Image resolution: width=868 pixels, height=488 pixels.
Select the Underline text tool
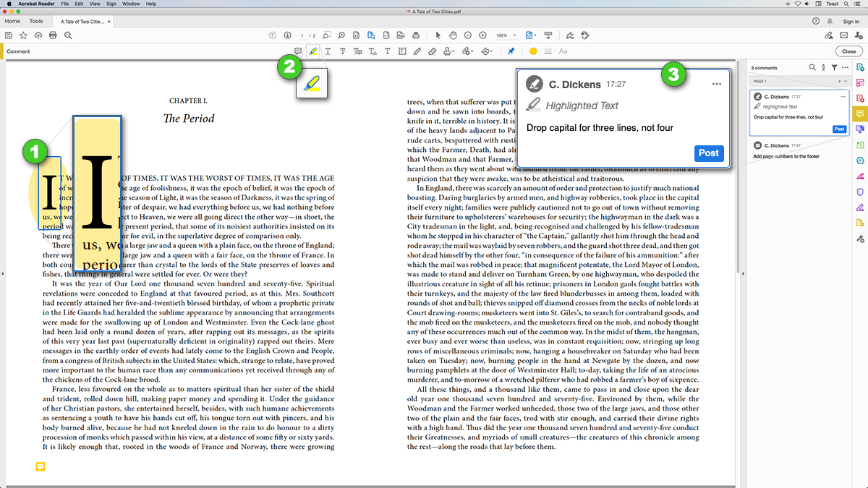(328, 51)
